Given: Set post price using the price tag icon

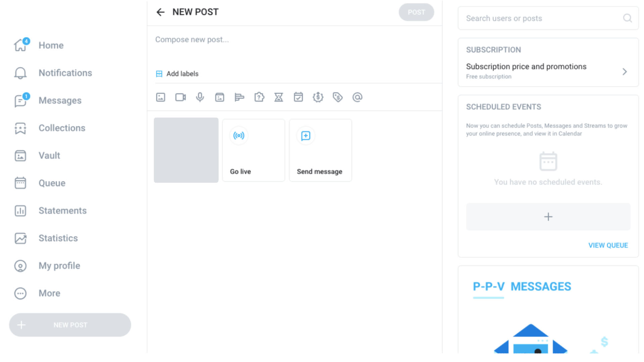Looking at the screenshot, I should 337,97.
